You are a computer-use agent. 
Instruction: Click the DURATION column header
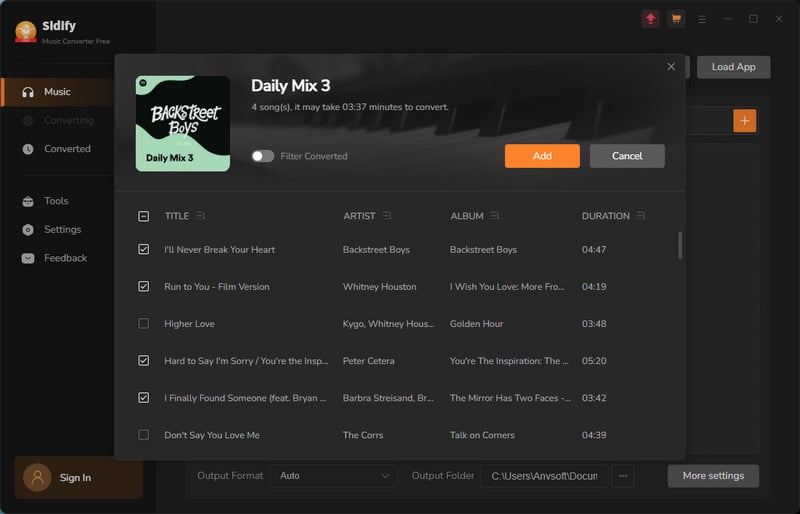(x=606, y=216)
